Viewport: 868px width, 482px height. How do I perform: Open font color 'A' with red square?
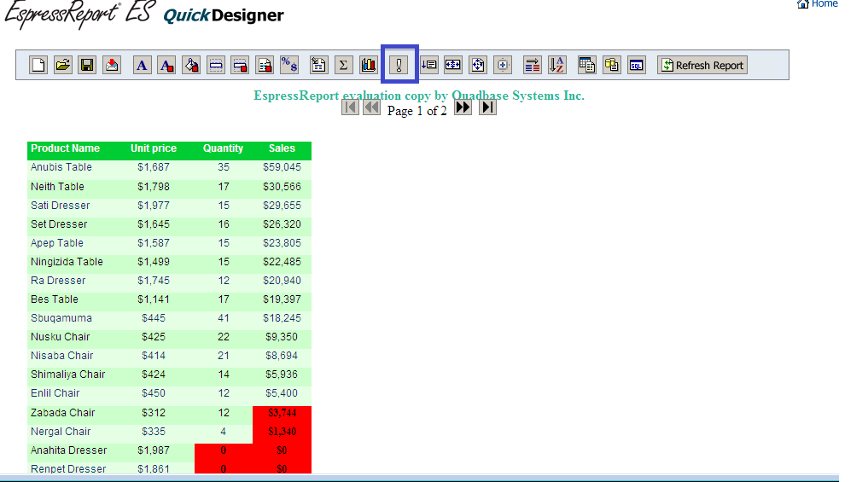(x=166, y=66)
